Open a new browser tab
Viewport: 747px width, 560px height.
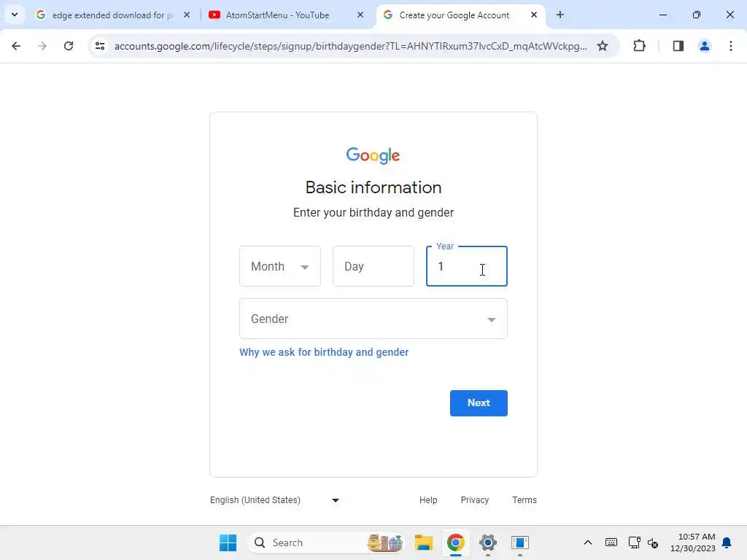coord(560,15)
